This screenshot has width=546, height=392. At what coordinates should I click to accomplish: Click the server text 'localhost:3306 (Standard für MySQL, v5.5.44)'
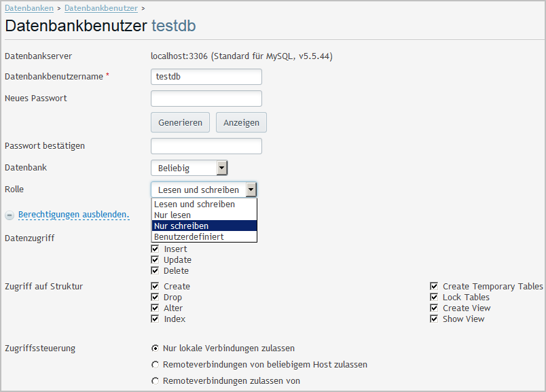[x=242, y=56]
